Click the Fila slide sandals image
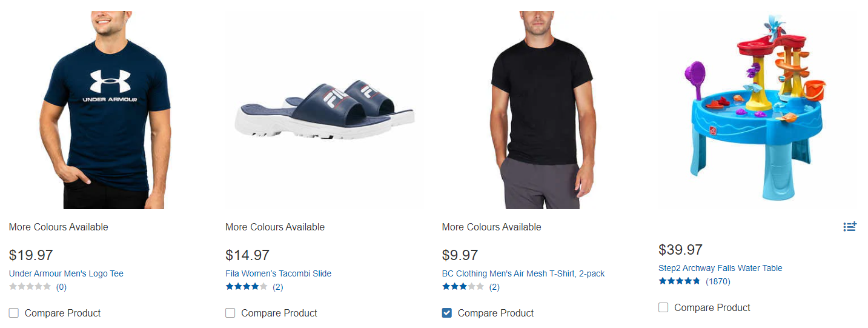 click(324, 109)
